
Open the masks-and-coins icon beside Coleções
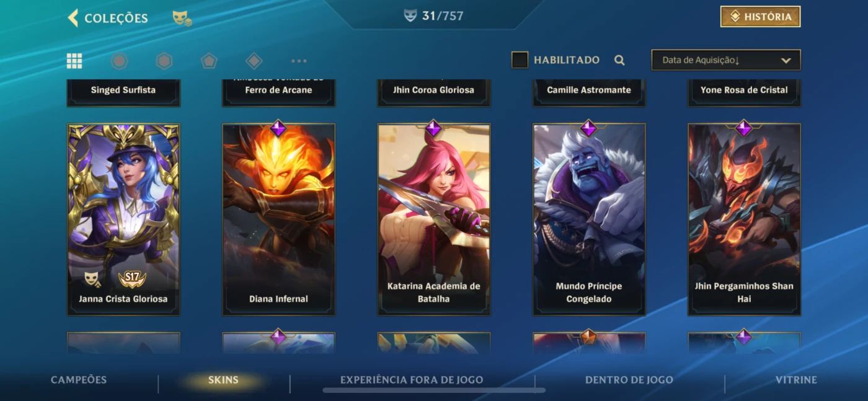pos(182,19)
